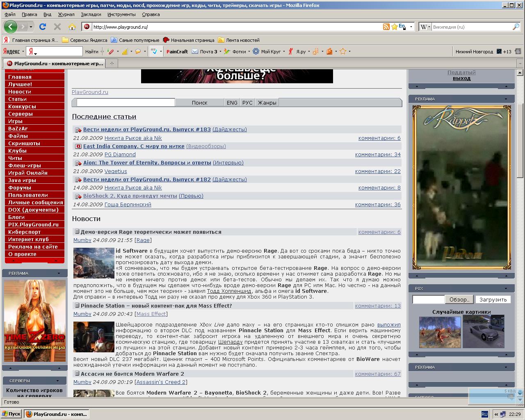Open the Файл menu

(10, 14)
